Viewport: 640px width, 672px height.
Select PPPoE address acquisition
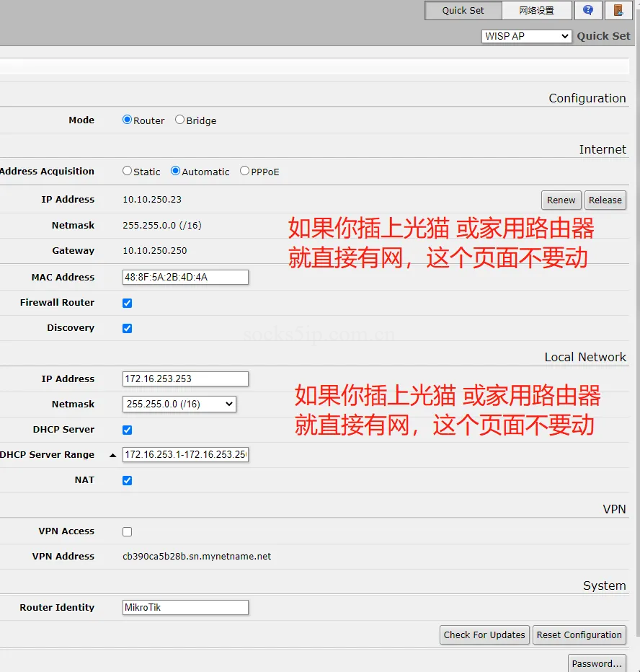pos(244,171)
